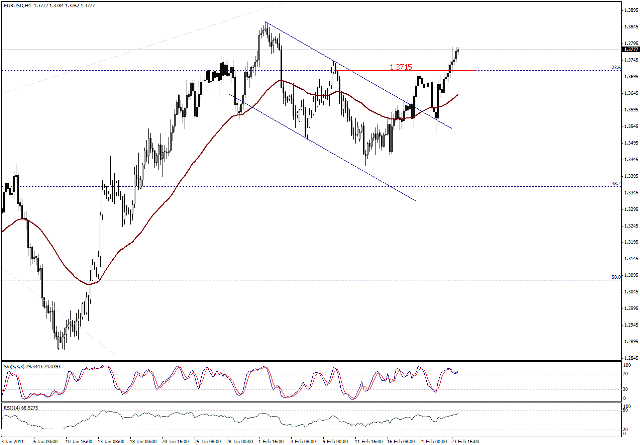
Task: Select the Stochastic oscillator line
Action: [x=300, y=380]
